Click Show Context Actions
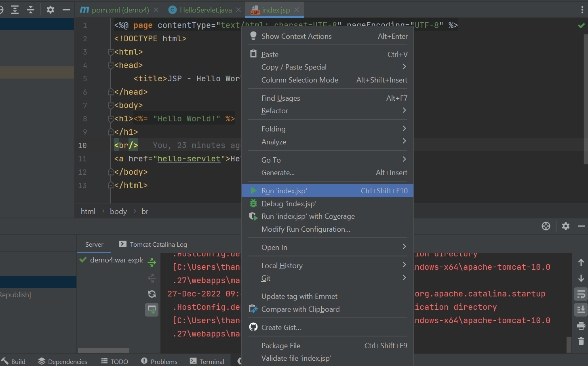The width and height of the screenshot is (588, 366). point(327,36)
